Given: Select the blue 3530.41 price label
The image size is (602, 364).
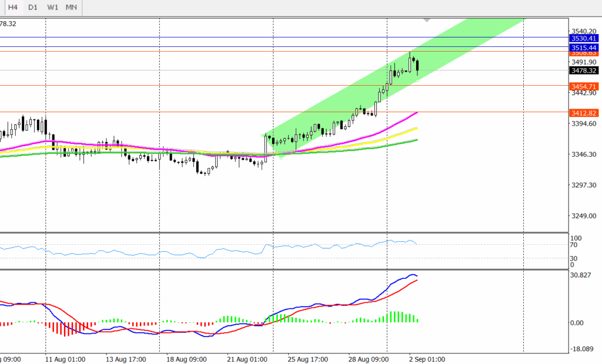Looking at the screenshot, I should point(584,38).
